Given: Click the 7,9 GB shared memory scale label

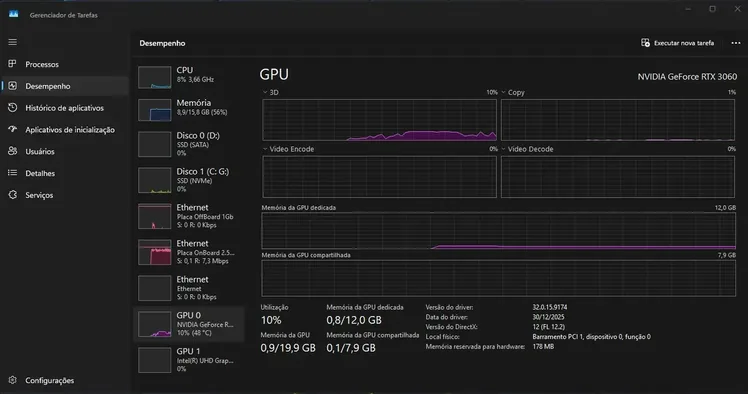Looking at the screenshot, I should click(727, 255).
